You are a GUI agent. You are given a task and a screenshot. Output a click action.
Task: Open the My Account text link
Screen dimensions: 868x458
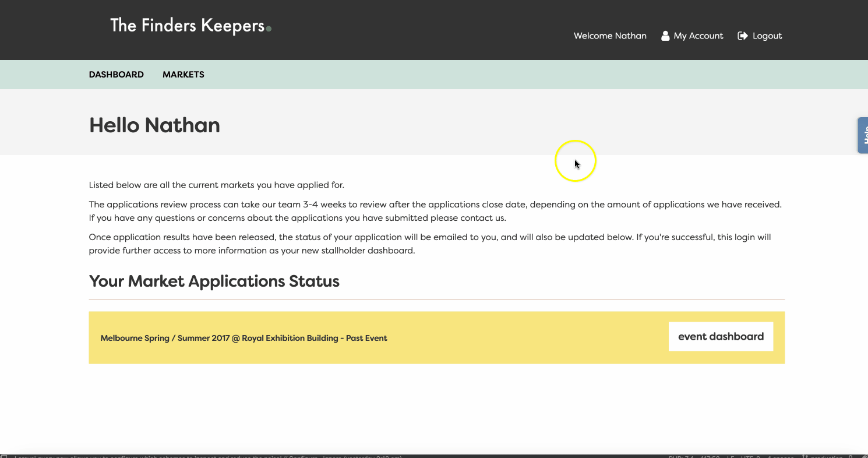[x=698, y=36]
